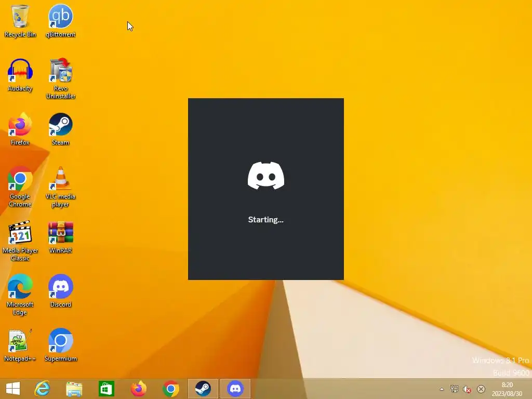
Task: Launch Chrome from the taskbar
Action: [170, 389]
